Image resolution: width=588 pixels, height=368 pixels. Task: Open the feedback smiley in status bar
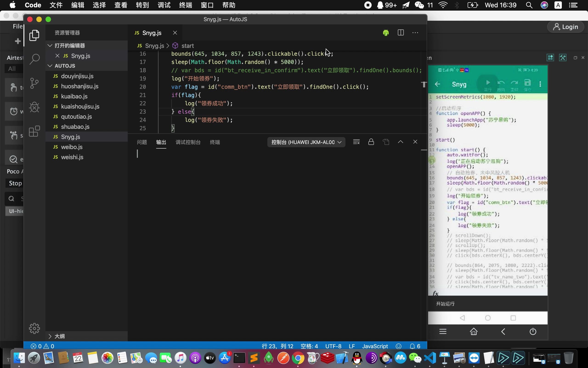[x=399, y=346]
